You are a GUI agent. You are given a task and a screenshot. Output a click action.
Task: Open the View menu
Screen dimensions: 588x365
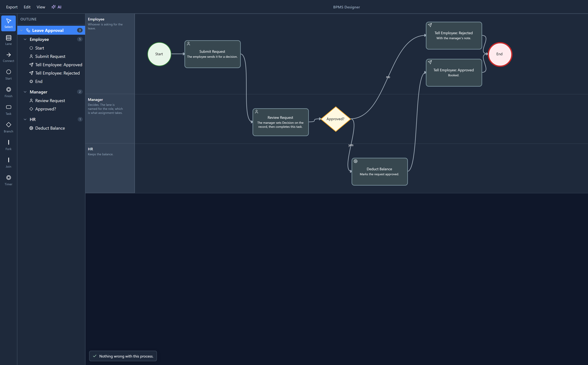point(41,7)
